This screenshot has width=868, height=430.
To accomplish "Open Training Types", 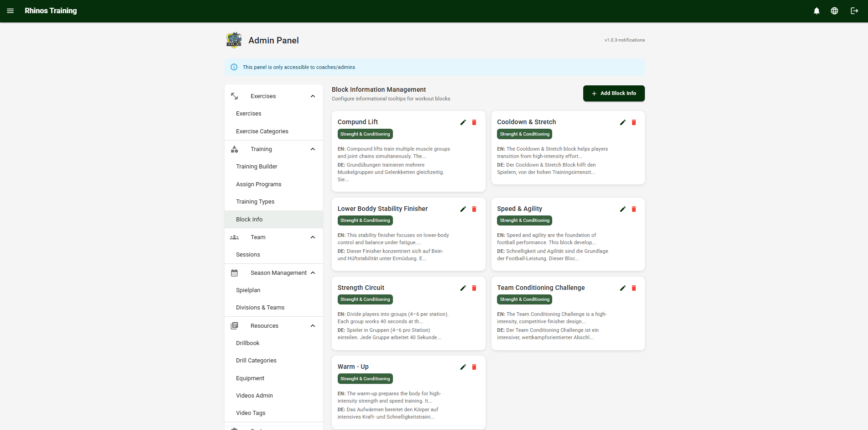I will [274, 202].
